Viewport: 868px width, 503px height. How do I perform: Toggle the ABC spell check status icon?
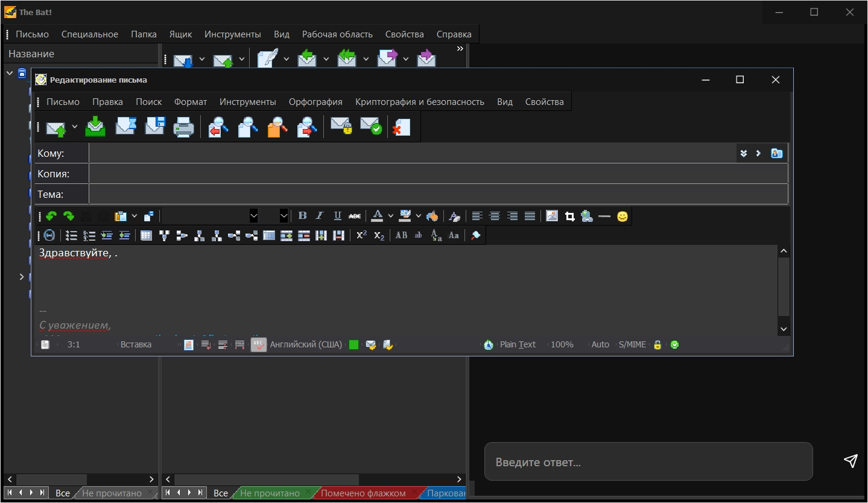tap(259, 344)
